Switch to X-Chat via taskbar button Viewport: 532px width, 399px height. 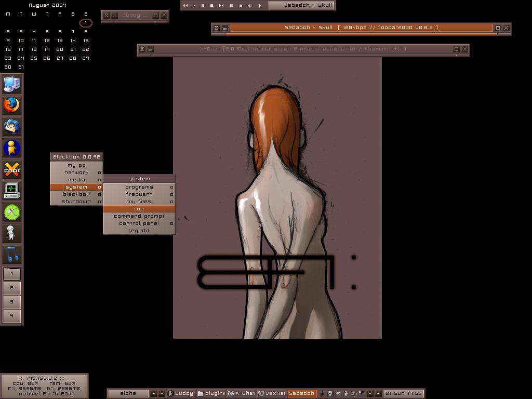(241, 394)
